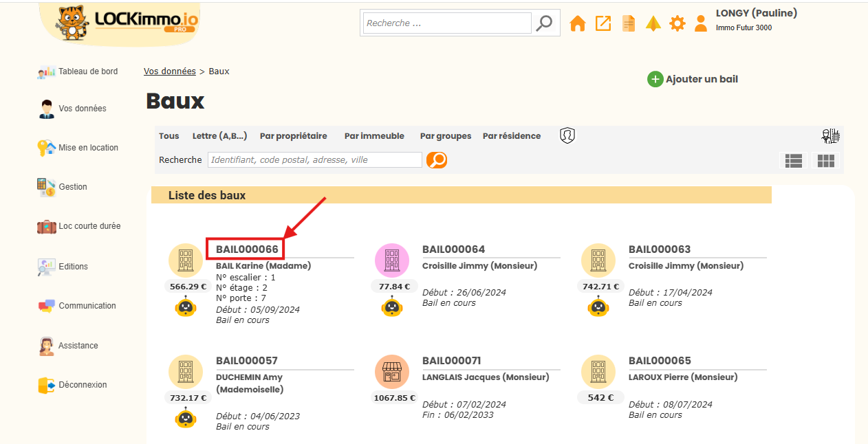Open lease BAIL000063
Viewport: 868px width, 444px height.
[x=660, y=249]
